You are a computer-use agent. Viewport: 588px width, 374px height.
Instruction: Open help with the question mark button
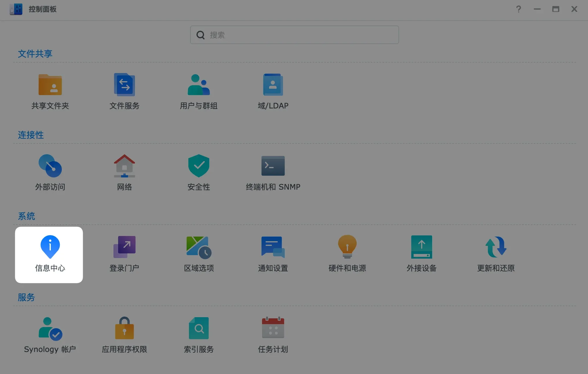pos(519,9)
